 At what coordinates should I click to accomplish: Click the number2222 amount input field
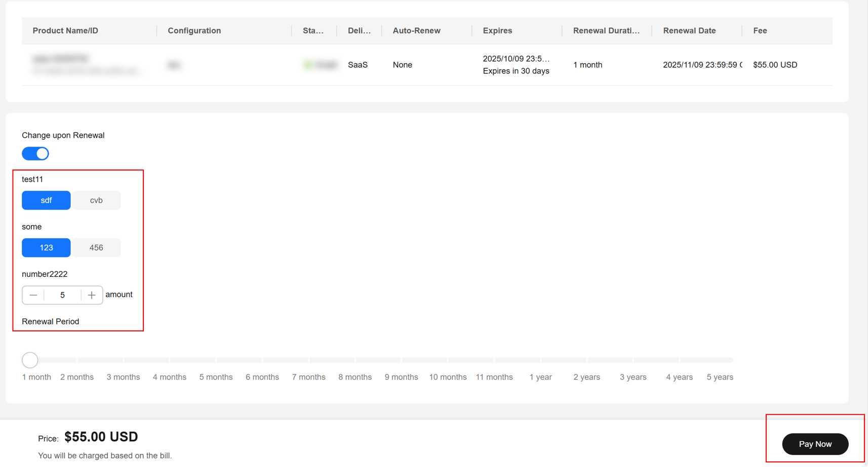tap(62, 295)
